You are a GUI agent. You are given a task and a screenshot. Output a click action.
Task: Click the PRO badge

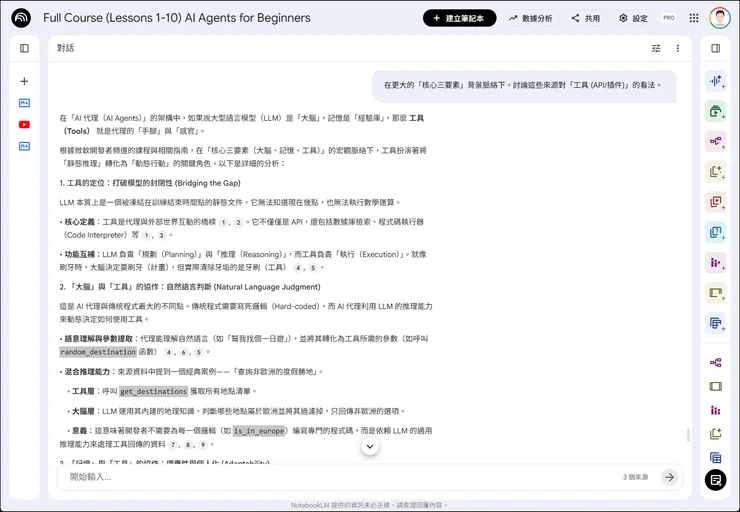tap(668, 18)
